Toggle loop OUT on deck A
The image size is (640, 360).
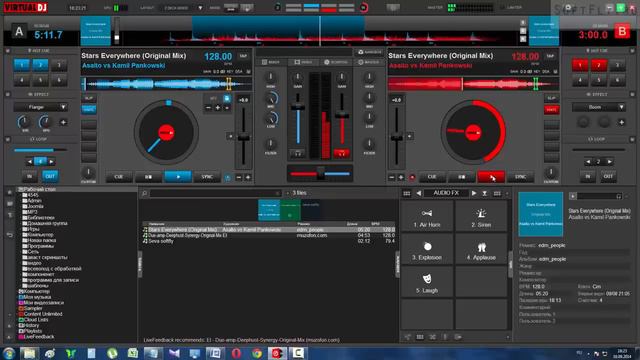pyautogui.click(x=50, y=176)
